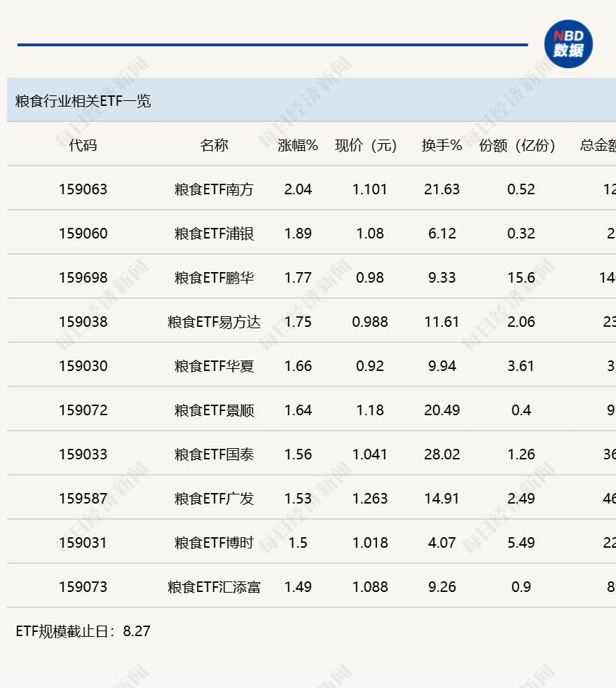Select fund name 粮食ETF浦银
Screen dimensions: 616x688
214,234
